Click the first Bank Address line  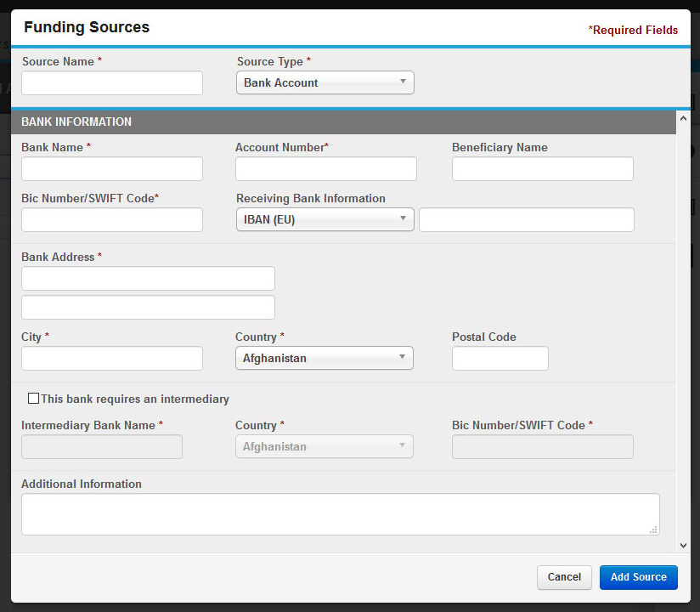[x=148, y=278]
